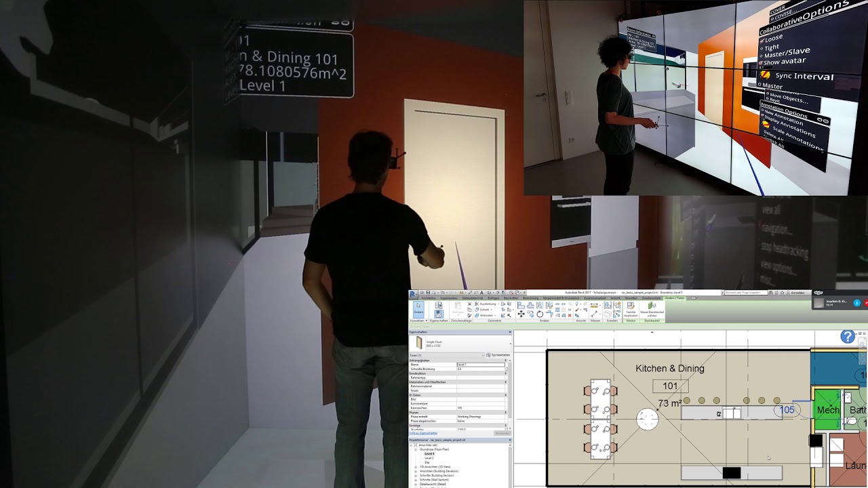Click the Kennzeichen value 105
Image resolution: width=868 pixels, height=488 pixels.
(x=481, y=408)
